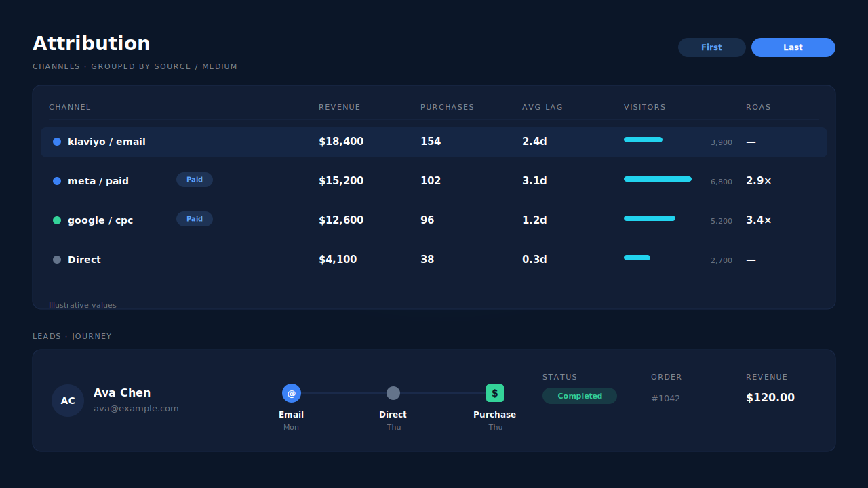Switch attribution to First touch
Image resolution: width=868 pixels, height=488 pixels.
coord(711,47)
